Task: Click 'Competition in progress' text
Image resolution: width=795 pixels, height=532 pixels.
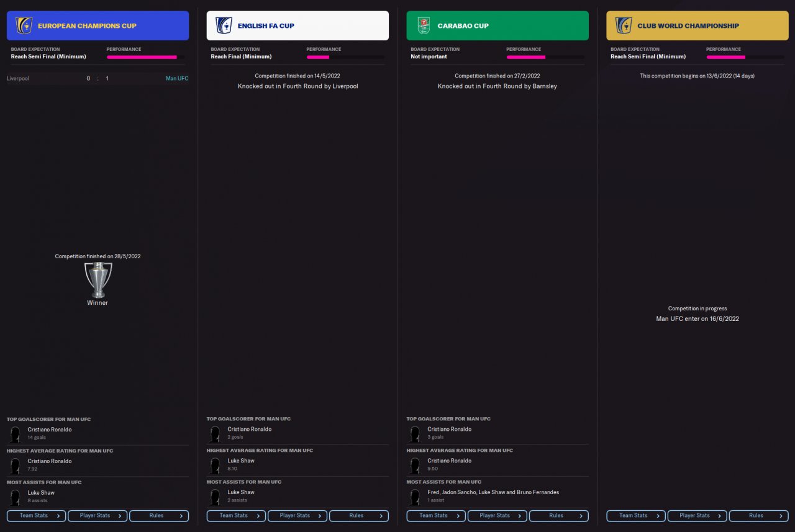Action: click(697, 309)
